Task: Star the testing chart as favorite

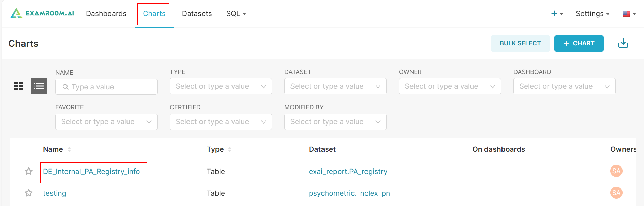Action: point(29,193)
